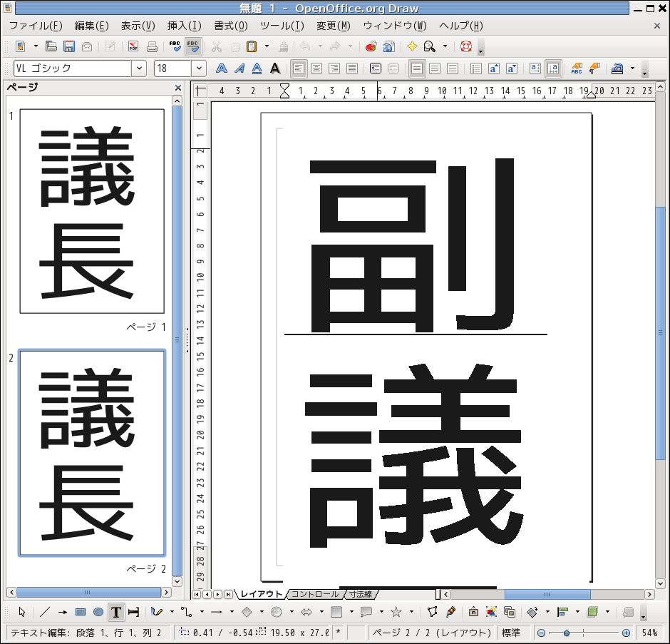
Task: Expand the font size dropdown
Action: pos(199,69)
